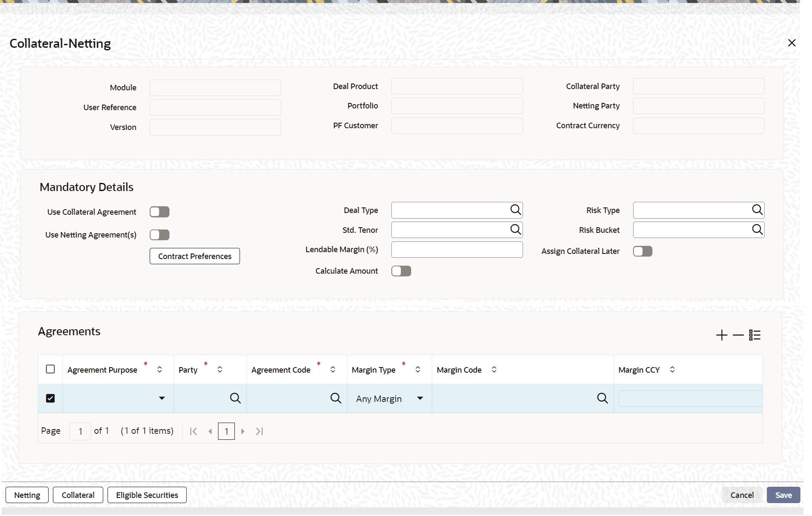The height and width of the screenshot is (516, 812).
Task: Select the Netting Party field
Action: coord(699,106)
